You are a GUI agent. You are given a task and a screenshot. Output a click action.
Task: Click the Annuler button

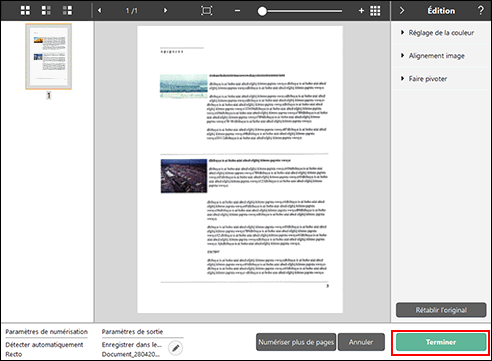(361, 342)
